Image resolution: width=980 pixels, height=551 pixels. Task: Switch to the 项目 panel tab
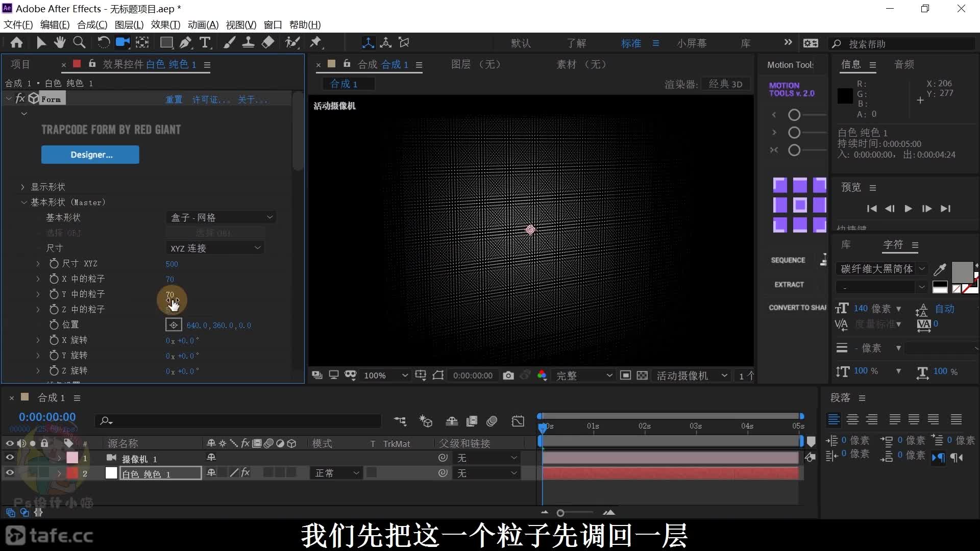tap(20, 64)
